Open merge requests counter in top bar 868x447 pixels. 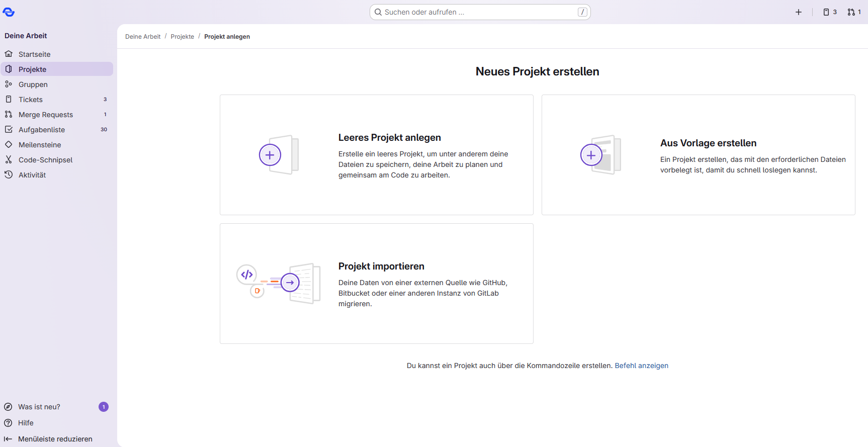(x=854, y=12)
